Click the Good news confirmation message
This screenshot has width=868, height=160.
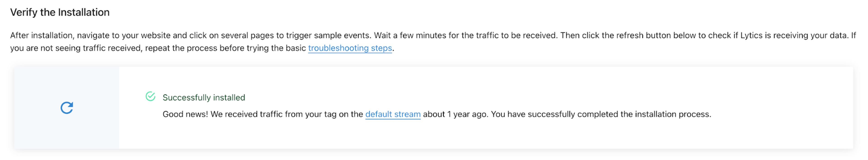point(437,114)
